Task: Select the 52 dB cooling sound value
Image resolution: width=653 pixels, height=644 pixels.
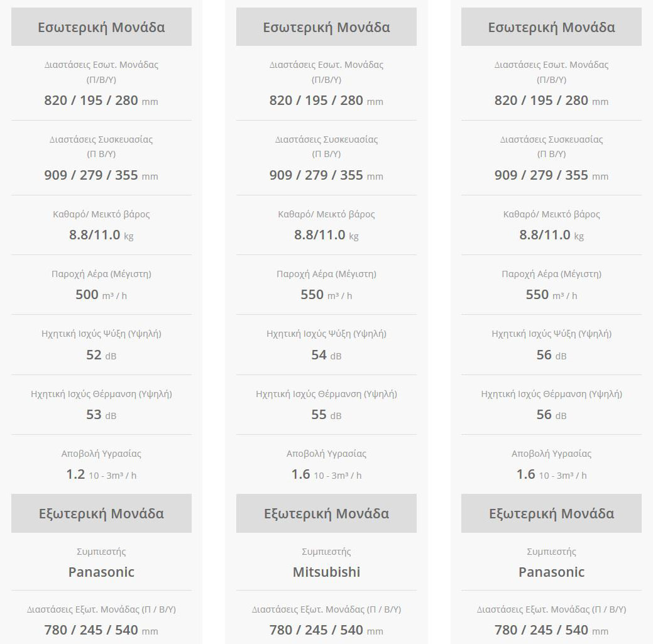Action: click(x=94, y=355)
